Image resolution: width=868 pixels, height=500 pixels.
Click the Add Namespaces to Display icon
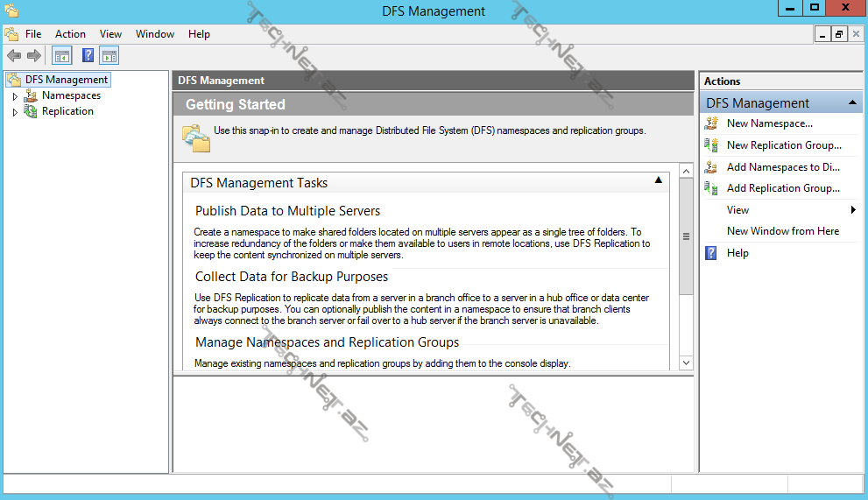coord(711,167)
